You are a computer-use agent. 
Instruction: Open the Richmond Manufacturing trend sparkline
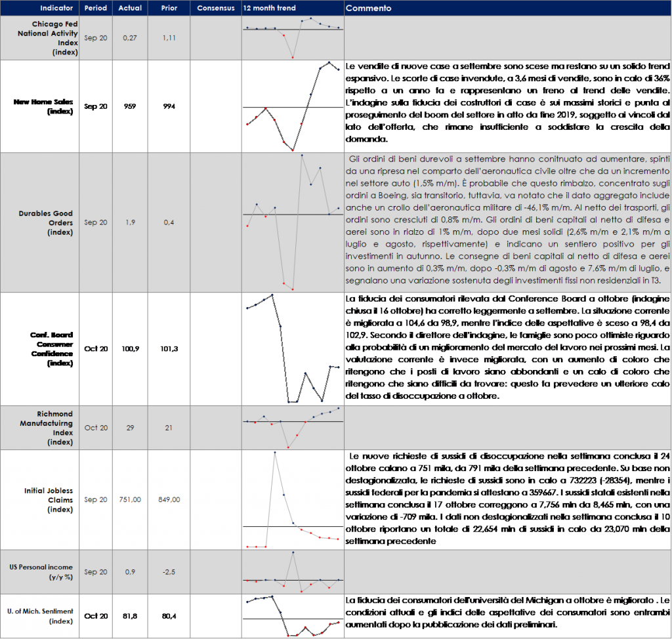pyautogui.click(x=292, y=428)
